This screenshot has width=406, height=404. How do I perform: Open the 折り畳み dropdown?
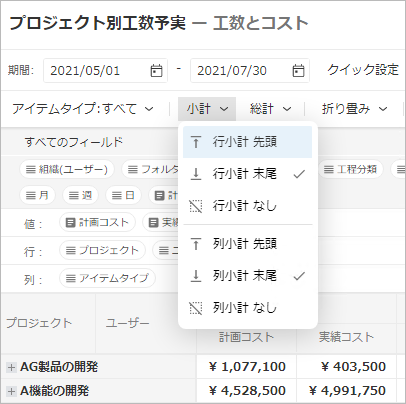[x=354, y=109]
